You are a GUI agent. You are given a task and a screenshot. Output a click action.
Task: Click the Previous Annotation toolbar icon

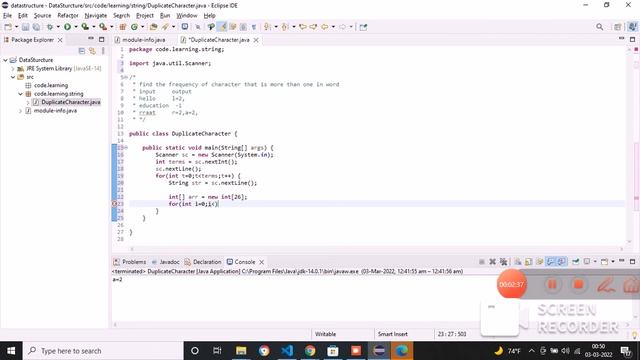[x=285, y=27]
